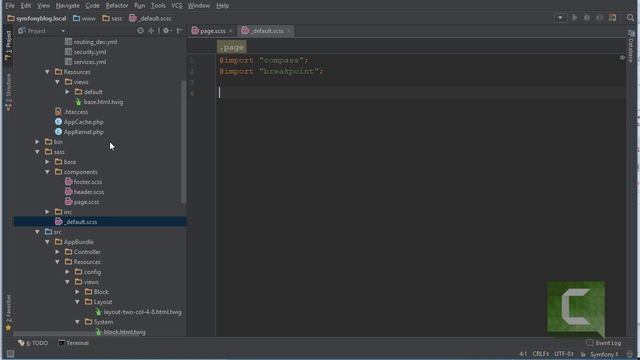The width and height of the screenshot is (640, 360).
Task: Open the Terminal tool window
Action: point(73,343)
